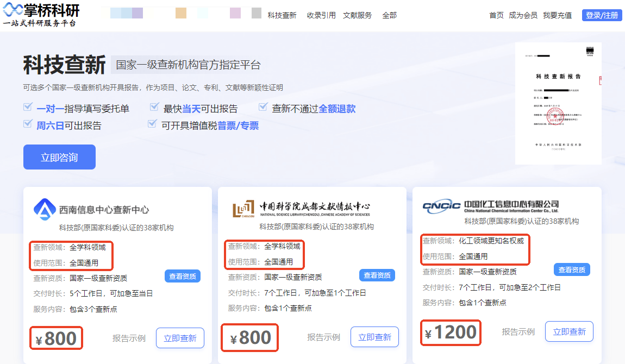
Task: Click the orange square icon in the navbar
Action: tap(181, 15)
